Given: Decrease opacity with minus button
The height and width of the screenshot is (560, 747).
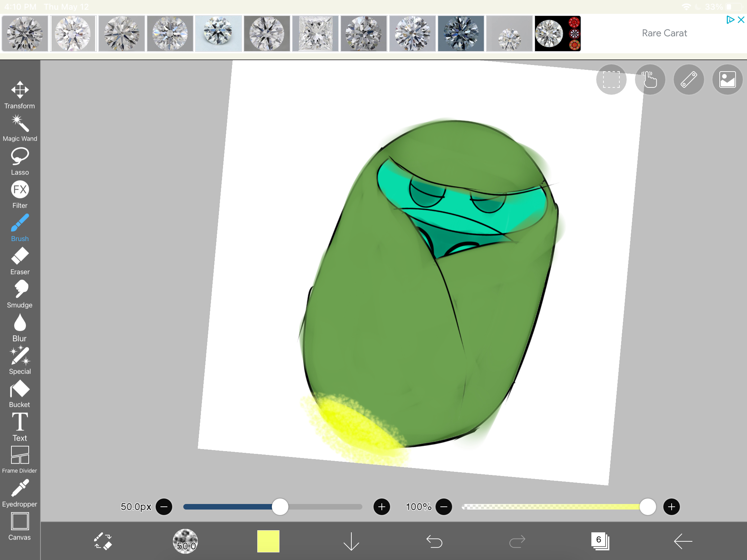Looking at the screenshot, I should pos(444,507).
